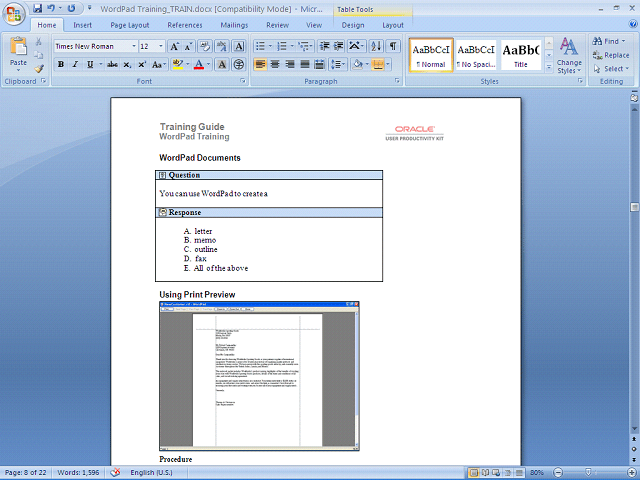
Task: Apply the No Spacing style
Action: [476, 55]
